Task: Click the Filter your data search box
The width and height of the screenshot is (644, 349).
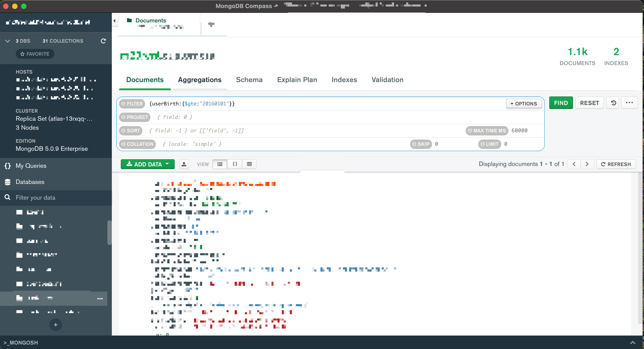Action: point(56,197)
